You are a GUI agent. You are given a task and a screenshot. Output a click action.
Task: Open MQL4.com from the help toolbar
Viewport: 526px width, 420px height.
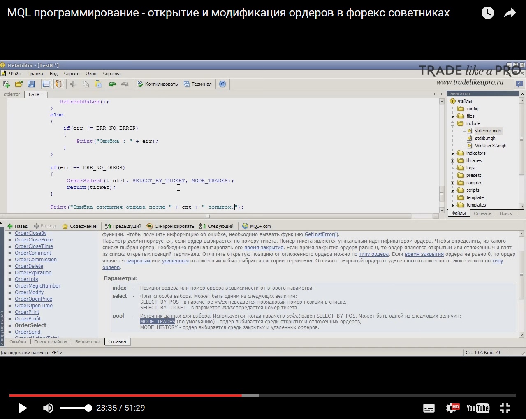click(x=257, y=226)
